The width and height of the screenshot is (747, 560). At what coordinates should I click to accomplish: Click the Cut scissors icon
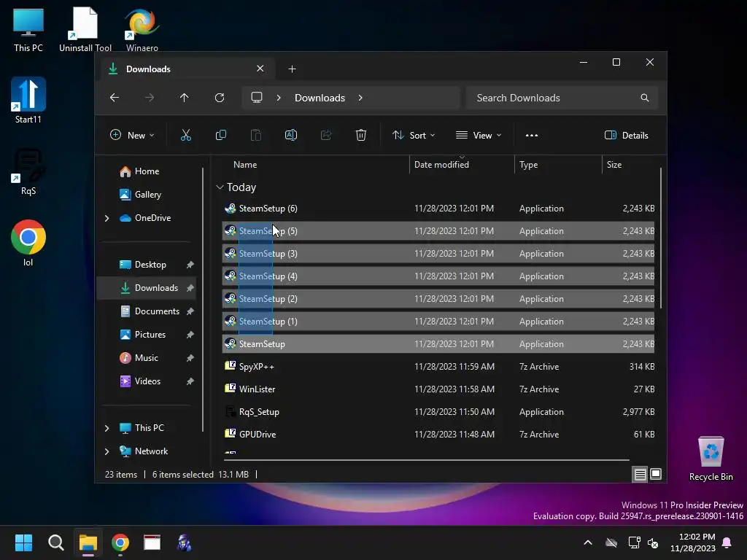[x=186, y=135]
